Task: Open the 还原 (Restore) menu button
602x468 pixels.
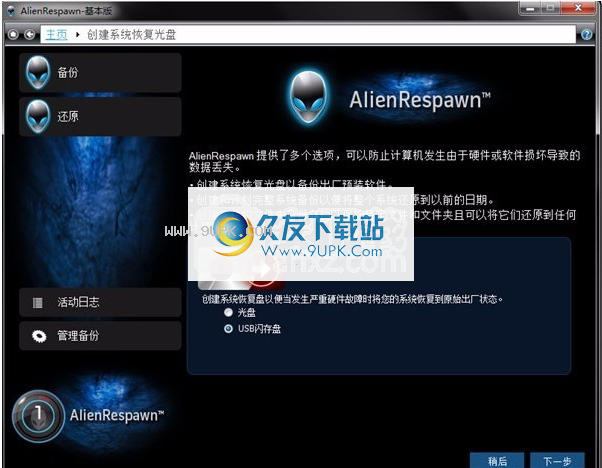Action: 100,116
